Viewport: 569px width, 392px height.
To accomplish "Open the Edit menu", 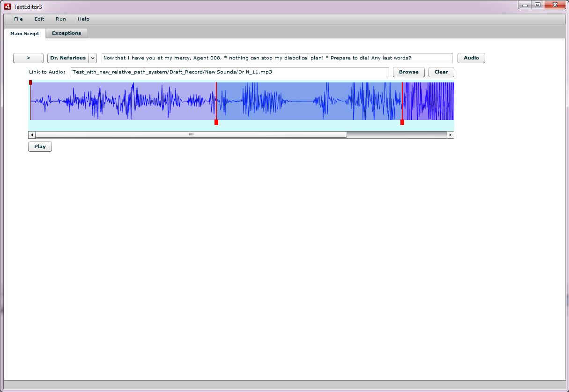I will click(x=39, y=19).
